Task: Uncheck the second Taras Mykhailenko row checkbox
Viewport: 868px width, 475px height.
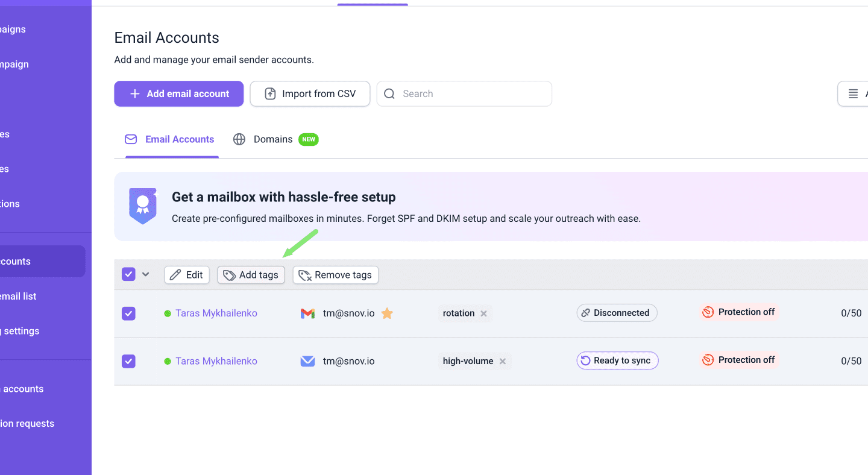Action: [128, 361]
